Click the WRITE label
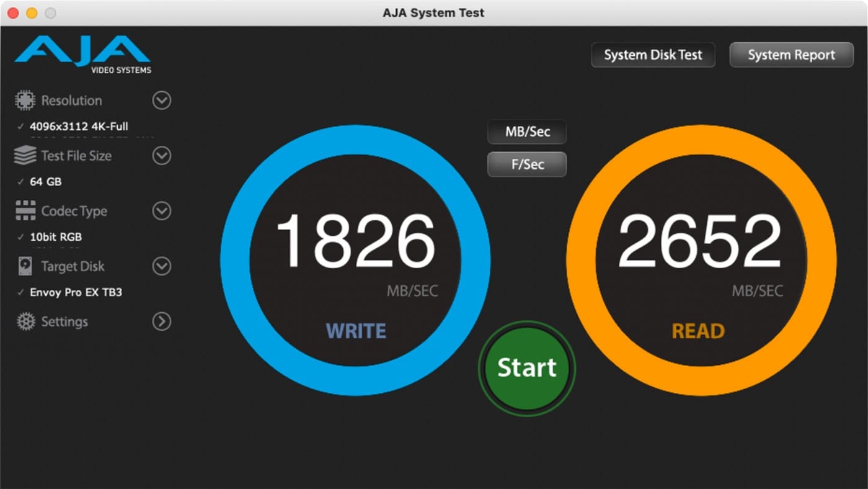This screenshot has height=489, width=868. 356,331
